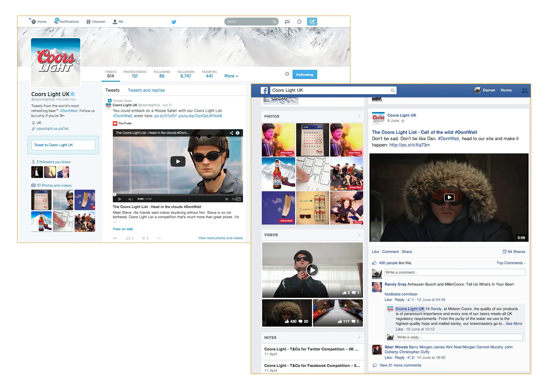Expand See More on Coors Light reply
The height and width of the screenshot is (392, 555).
pyautogui.click(x=514, y=324)
